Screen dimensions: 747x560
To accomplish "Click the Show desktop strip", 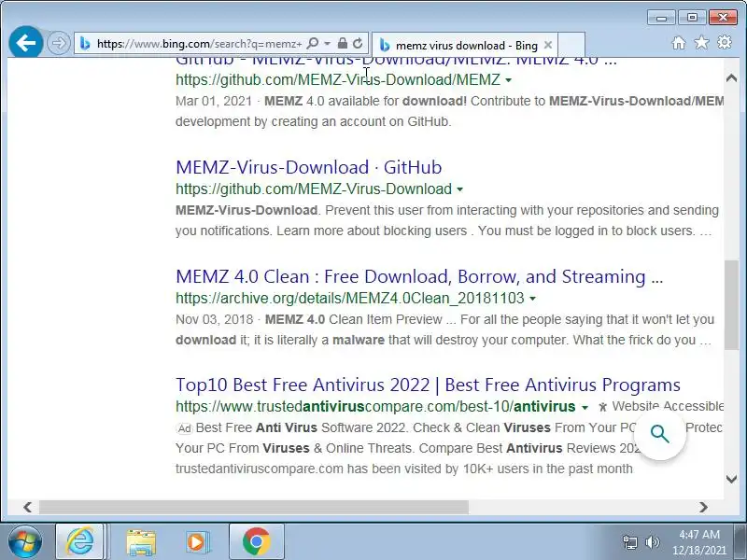I will click(x=740, y=541).
